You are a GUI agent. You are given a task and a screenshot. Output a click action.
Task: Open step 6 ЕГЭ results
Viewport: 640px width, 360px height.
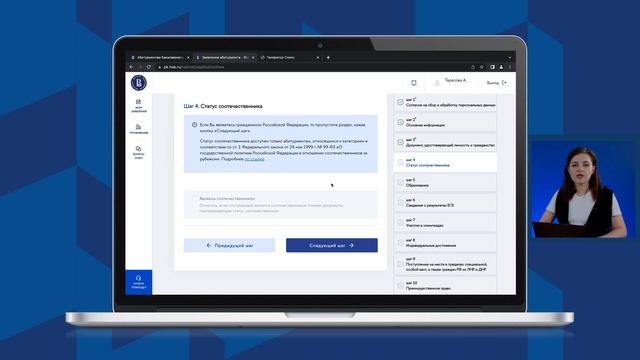(445, 202)
